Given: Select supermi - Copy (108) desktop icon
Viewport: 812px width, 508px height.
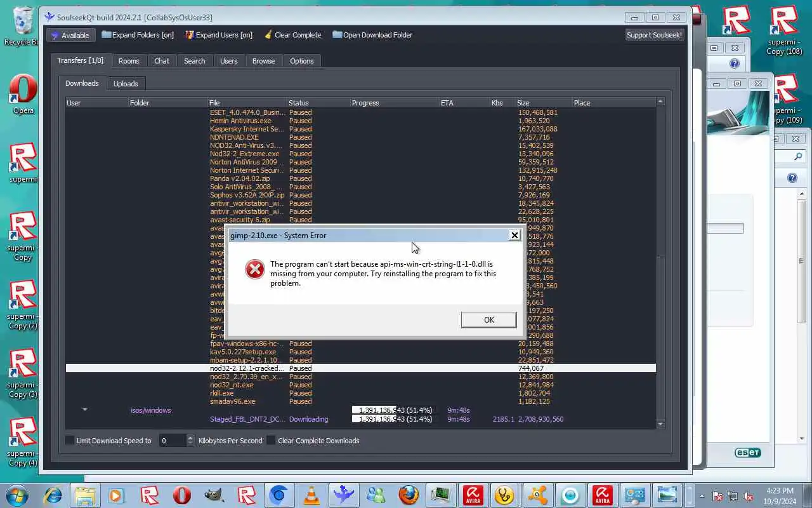Looking at the screenshot, I should 785,30.
